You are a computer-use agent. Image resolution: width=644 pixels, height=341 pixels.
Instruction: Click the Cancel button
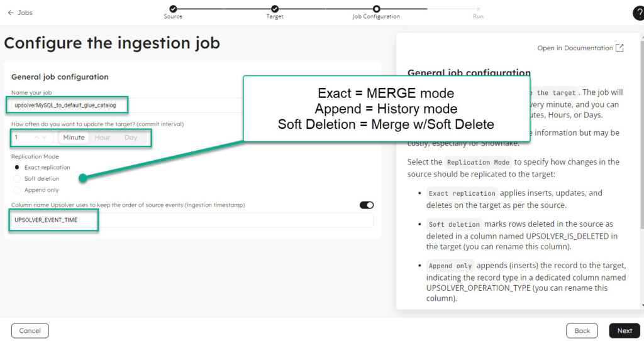tap(30, 331)
